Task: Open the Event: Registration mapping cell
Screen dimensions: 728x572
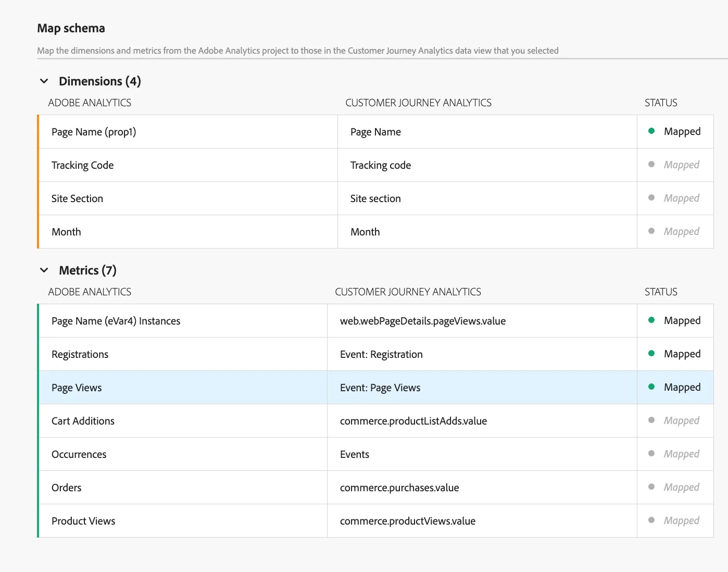Action: (482, 354)
